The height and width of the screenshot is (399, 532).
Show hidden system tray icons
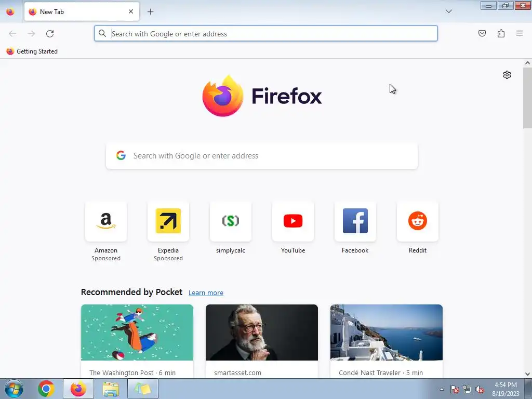coord(442,389)
